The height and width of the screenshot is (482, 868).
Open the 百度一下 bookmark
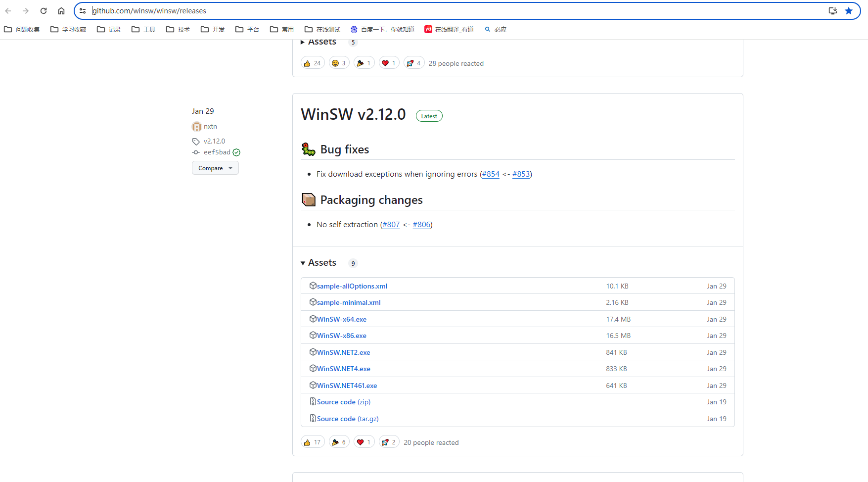[x=382, y=30]
